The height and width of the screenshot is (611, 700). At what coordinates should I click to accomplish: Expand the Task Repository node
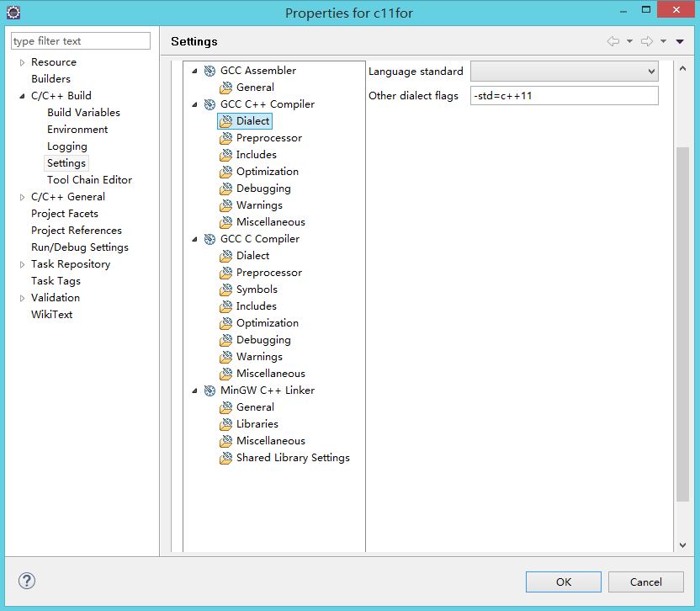22,264
